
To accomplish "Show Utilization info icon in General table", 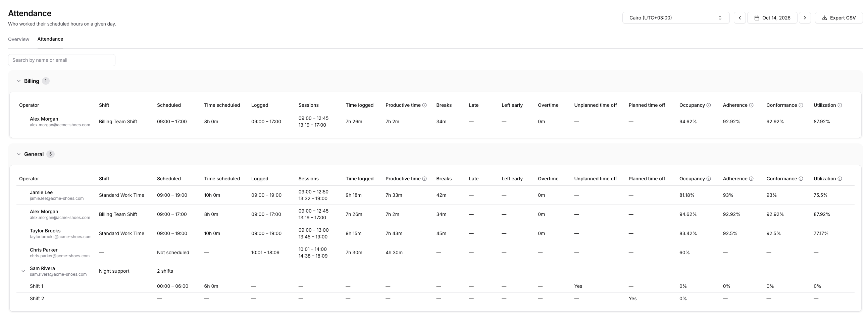I will pyautogui.click(x=840, y=179).
